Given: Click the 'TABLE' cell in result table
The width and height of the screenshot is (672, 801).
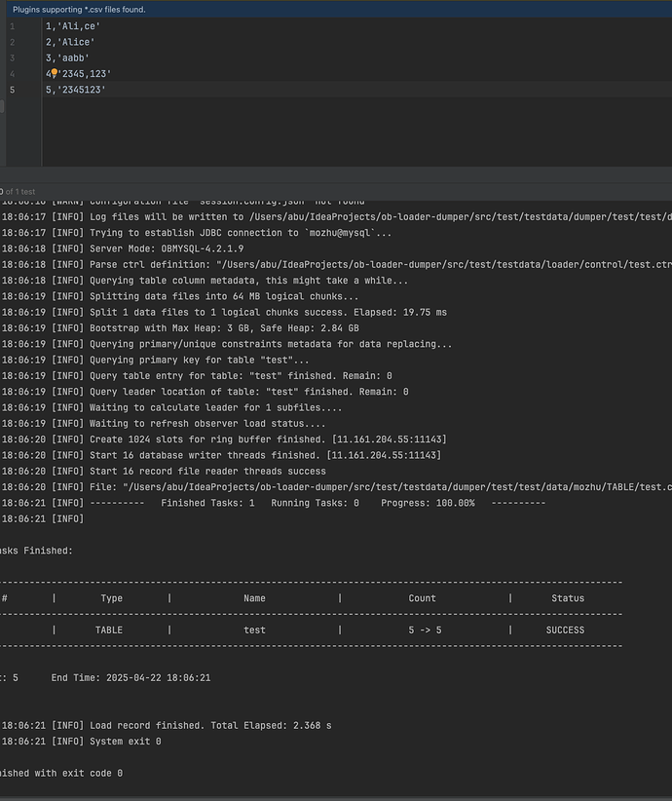Looking at the screenshot, I should [x=109, y=629].
